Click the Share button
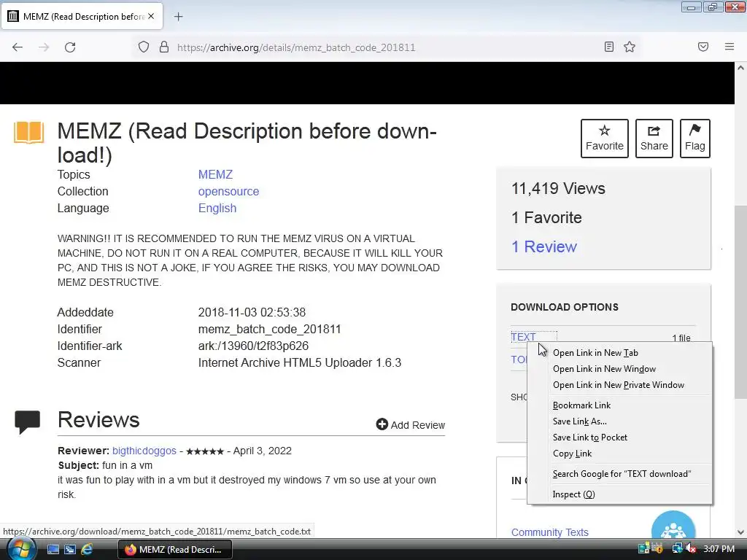The image size is (747, 560). tap(654, 139)
